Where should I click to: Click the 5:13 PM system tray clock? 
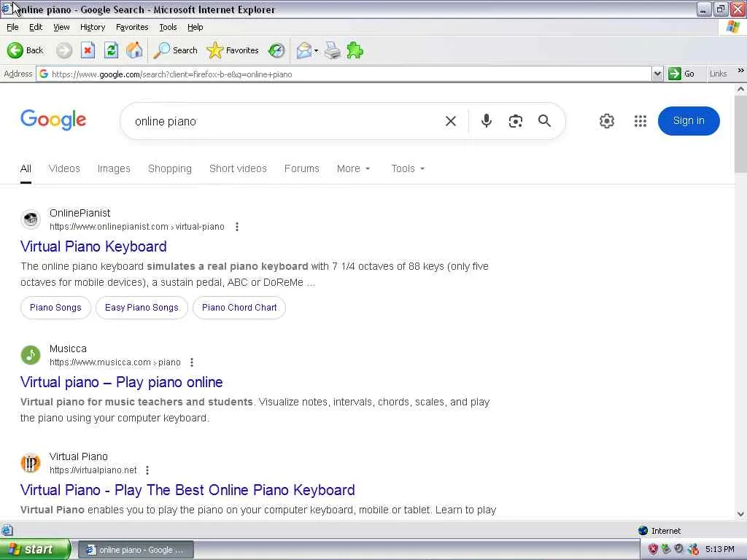click(719, 550)
